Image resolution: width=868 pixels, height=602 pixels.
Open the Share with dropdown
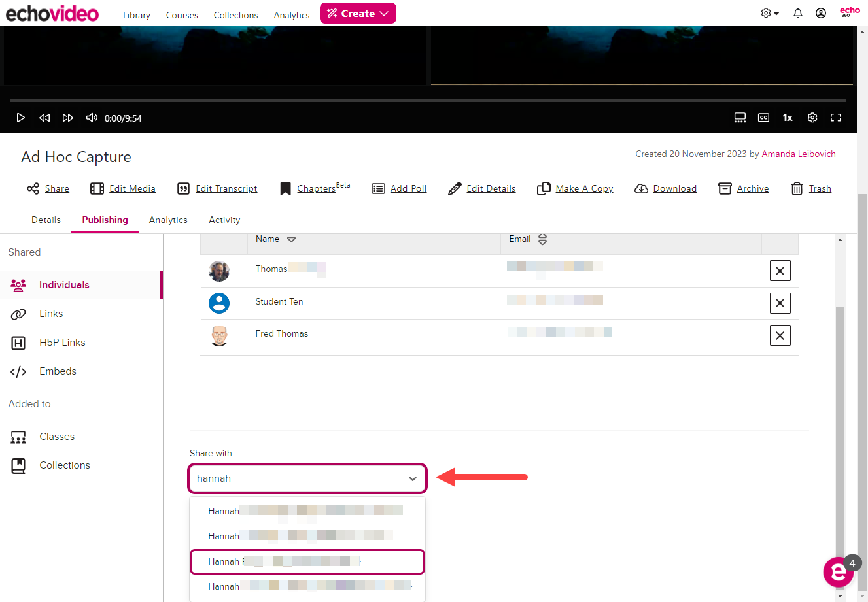pos(413,478)
